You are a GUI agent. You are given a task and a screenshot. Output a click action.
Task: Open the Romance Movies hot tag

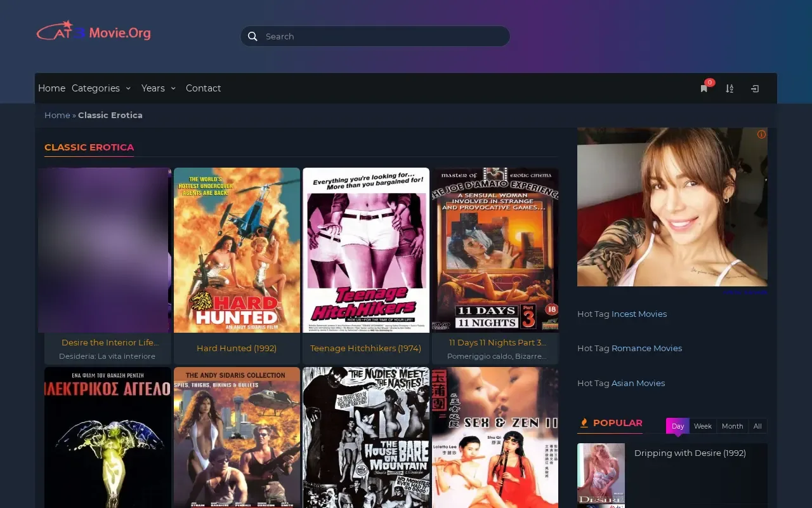[x=646, y=348]
